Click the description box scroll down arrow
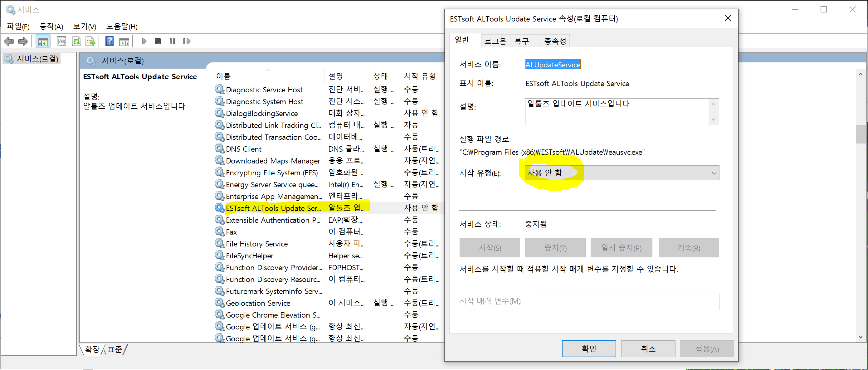The image size is (868, 370). click(x=713, y=119)
